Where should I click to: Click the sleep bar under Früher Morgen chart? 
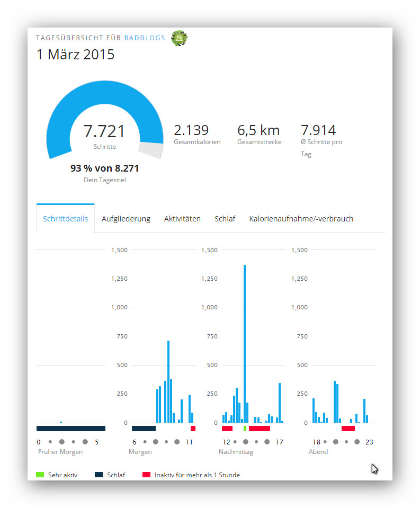pos(70,428)
